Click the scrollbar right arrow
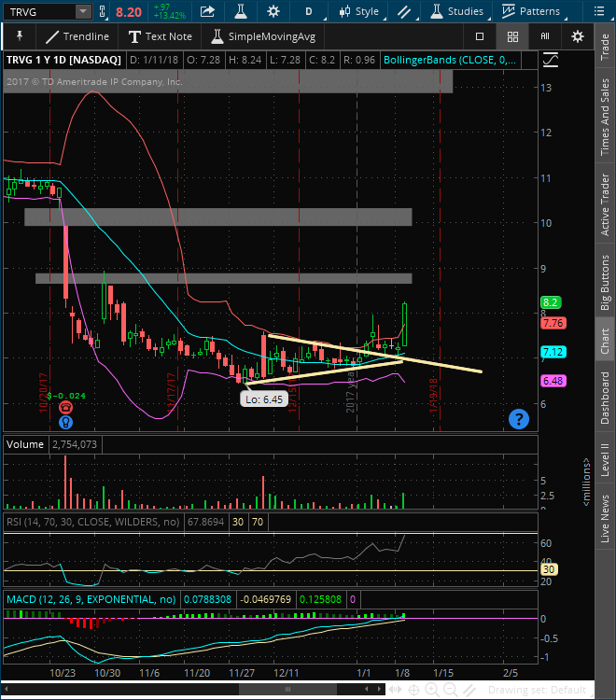The width and height of the screenshot is (616, 700). pos(379,690)
